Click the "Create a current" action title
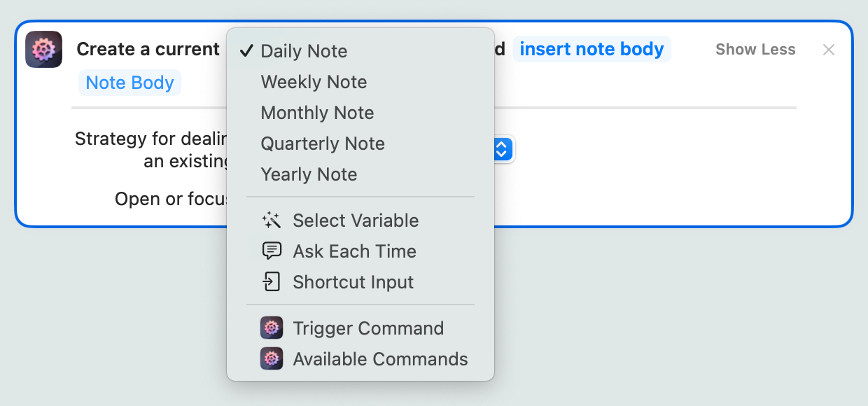This screenshot has width=868, height=406. tap(148, 50)
